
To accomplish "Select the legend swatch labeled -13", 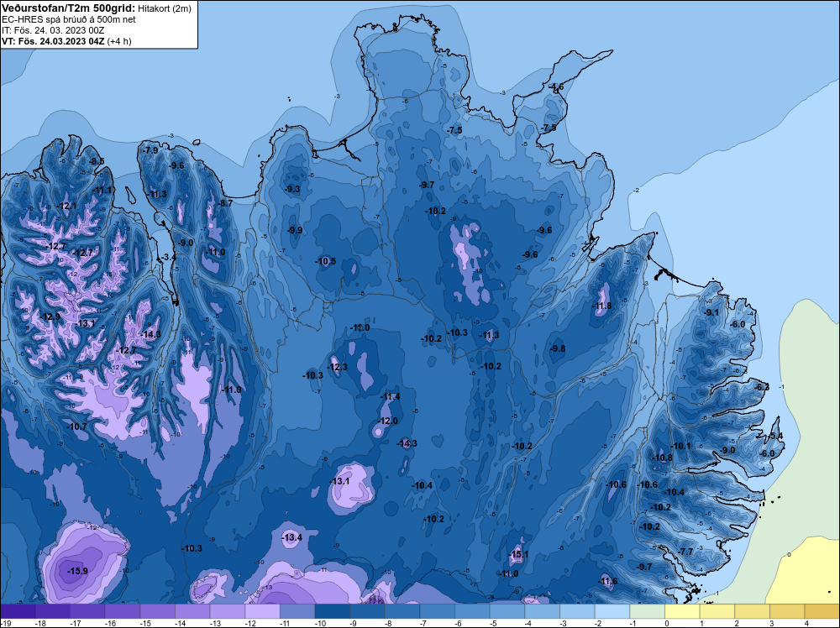I will point(228,611).
